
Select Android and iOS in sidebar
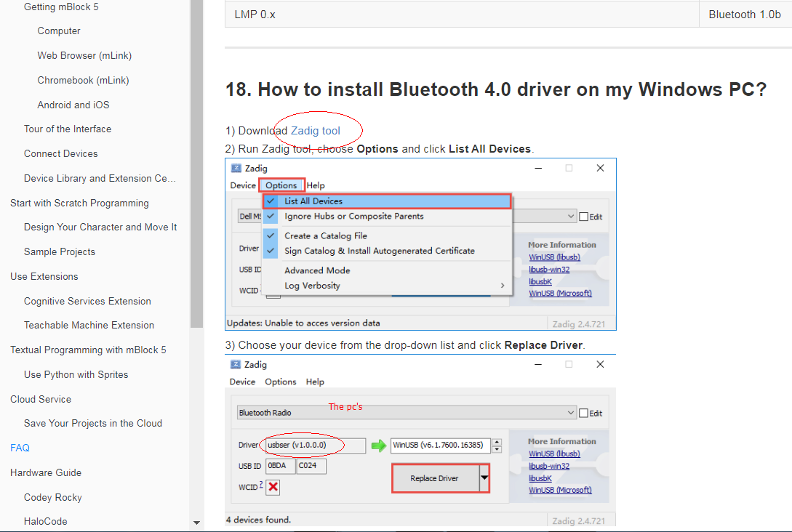tap(73, 105)
